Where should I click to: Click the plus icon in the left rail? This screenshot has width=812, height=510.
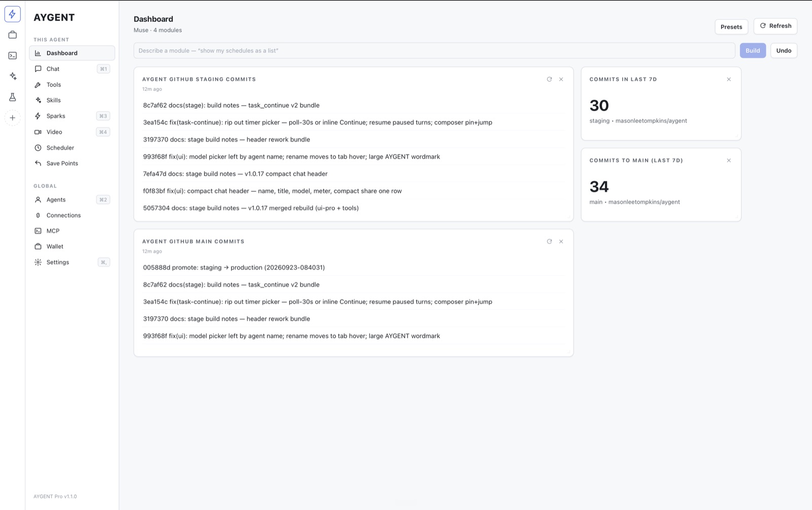[12, 118]
